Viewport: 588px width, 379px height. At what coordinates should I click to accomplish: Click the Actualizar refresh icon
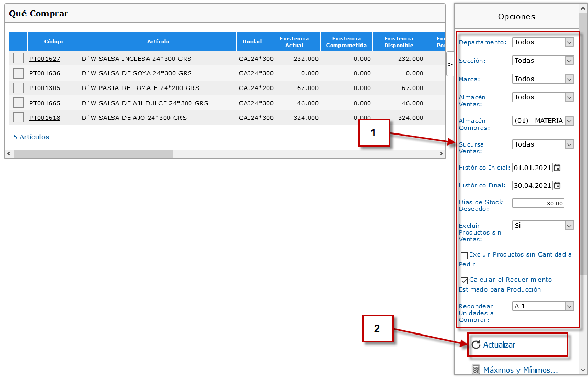point(476,345)
